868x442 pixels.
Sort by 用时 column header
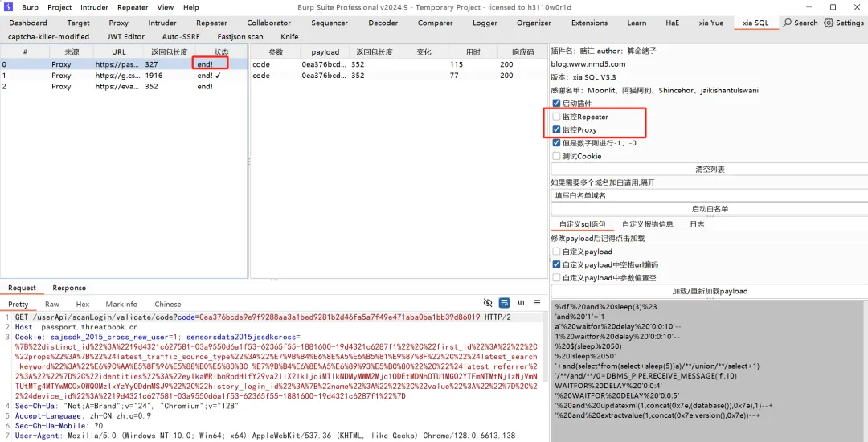473,51
